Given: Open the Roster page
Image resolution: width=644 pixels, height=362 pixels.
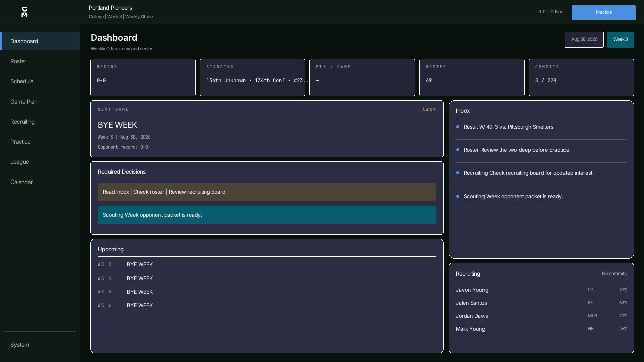Looking at the screenshot, I should (40, 61).
